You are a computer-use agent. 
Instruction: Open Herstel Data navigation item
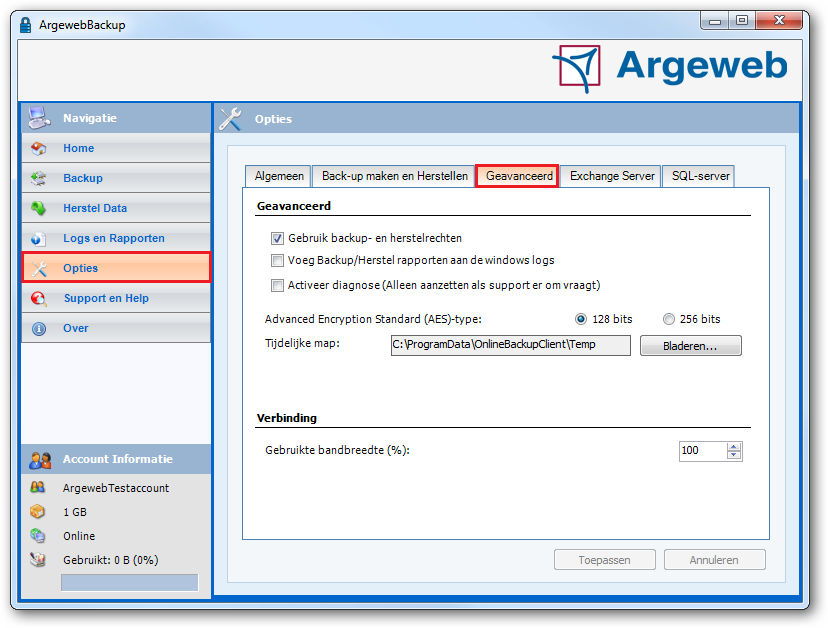(116, 208)
